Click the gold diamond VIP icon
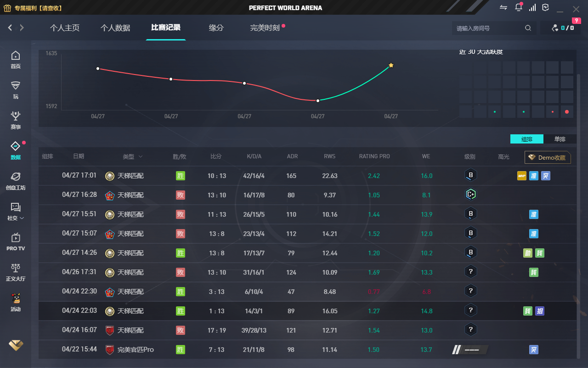 tap(16, 345)
